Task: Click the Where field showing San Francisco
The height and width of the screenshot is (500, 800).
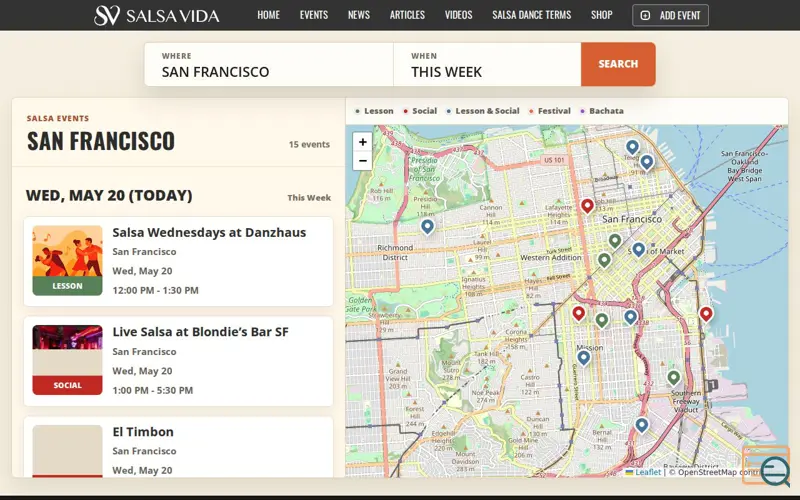Action: tap(269, 64)
